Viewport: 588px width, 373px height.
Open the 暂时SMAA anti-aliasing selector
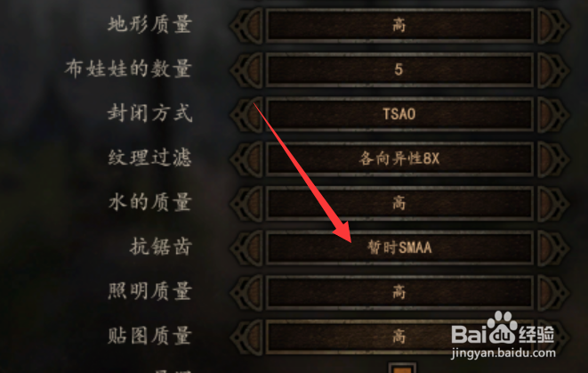[x=399, y=247]
